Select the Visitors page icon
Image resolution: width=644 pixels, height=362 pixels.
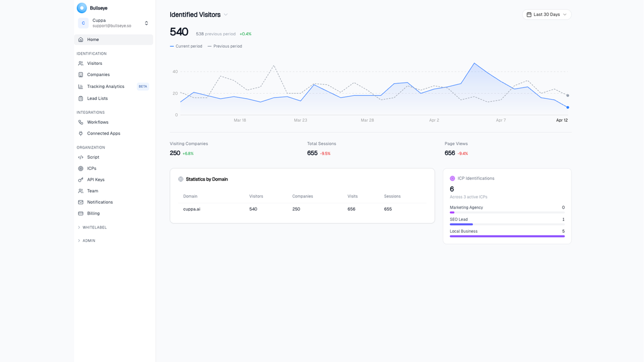pos(80,63)
